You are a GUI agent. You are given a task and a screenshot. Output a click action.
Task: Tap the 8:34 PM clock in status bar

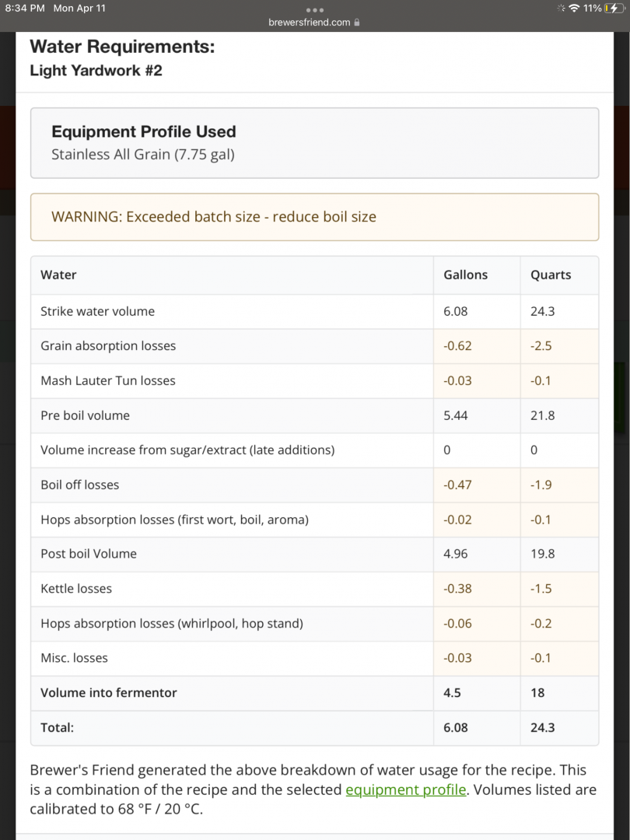tap(25, 8)
